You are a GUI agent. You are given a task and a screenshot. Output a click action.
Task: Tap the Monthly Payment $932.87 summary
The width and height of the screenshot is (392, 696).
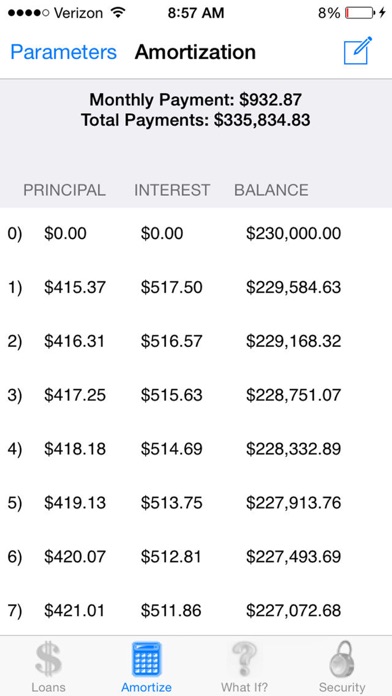[x=195, y=99]
